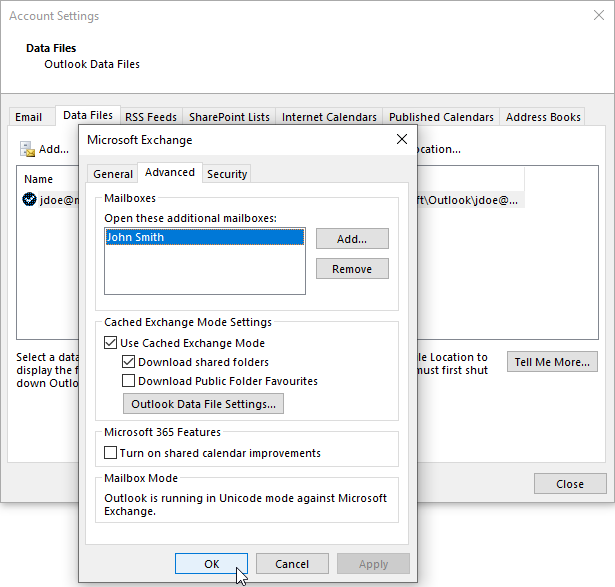615x587 pixels.
Task: Switch to SharePoint Lists tab
Action: [x=229, y=117]
